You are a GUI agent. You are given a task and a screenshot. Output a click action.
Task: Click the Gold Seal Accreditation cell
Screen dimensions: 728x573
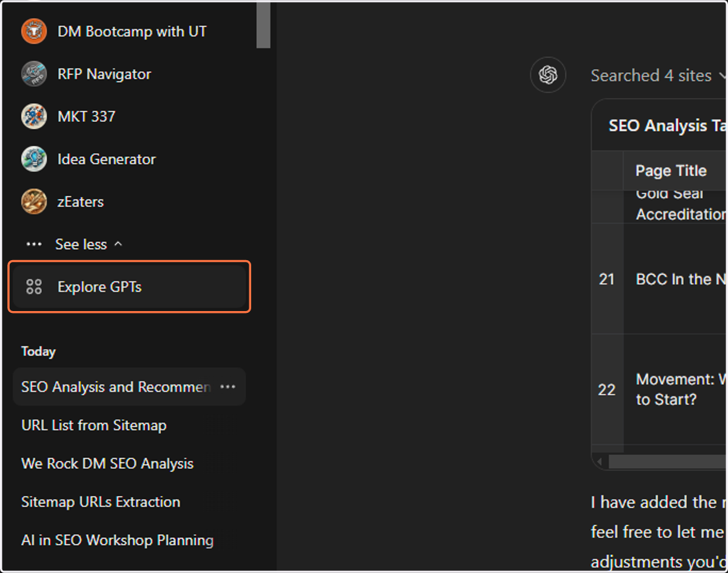coord(675,206)
